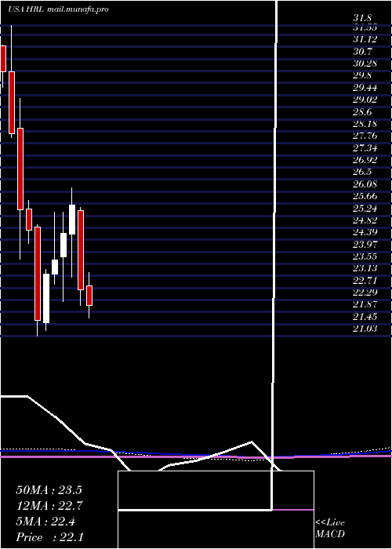Select the 26.5 price label
392x549 pixels.
click(x=362, y=173)
